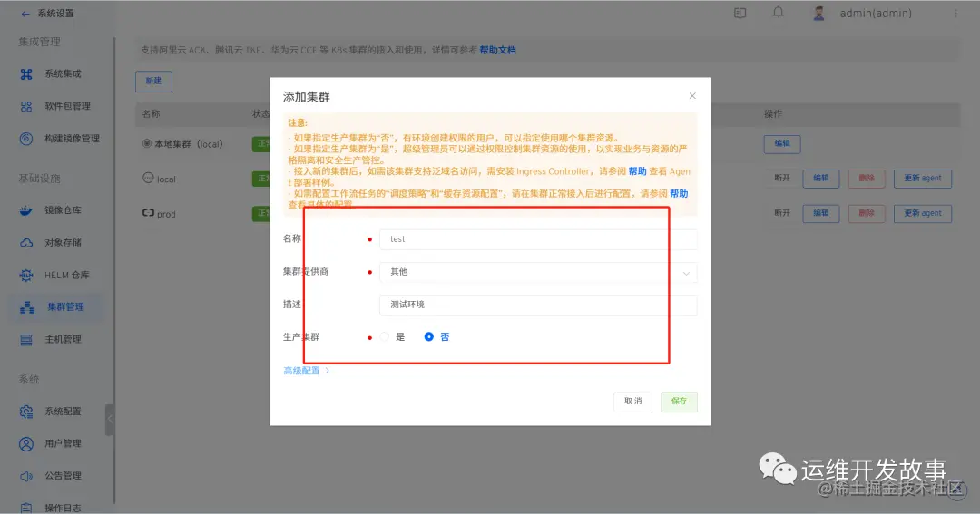This screenshot has height=514, width=980.
Task: Click the 对象存储 cloud icon
Action: pos(26,243)
